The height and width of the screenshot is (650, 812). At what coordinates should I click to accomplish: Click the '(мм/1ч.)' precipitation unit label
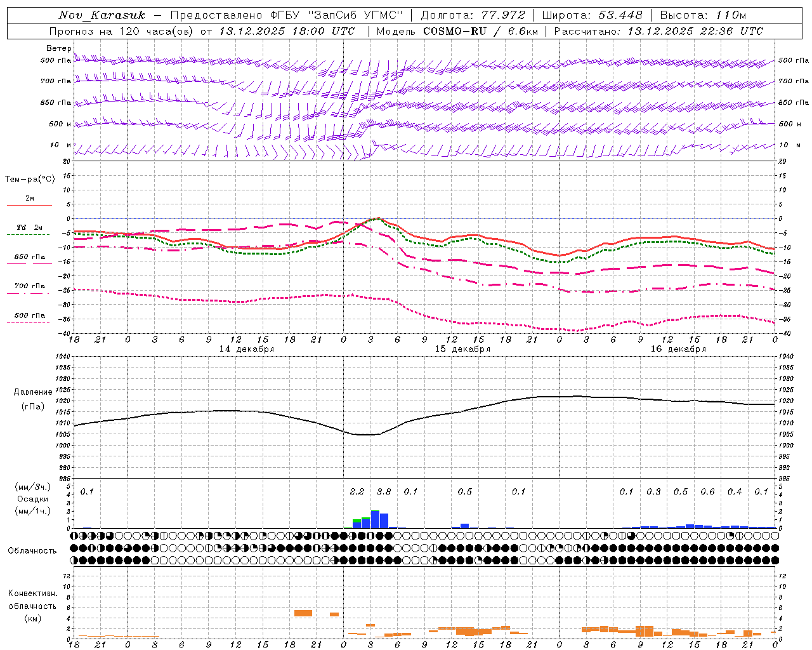(x=33, y=511)
